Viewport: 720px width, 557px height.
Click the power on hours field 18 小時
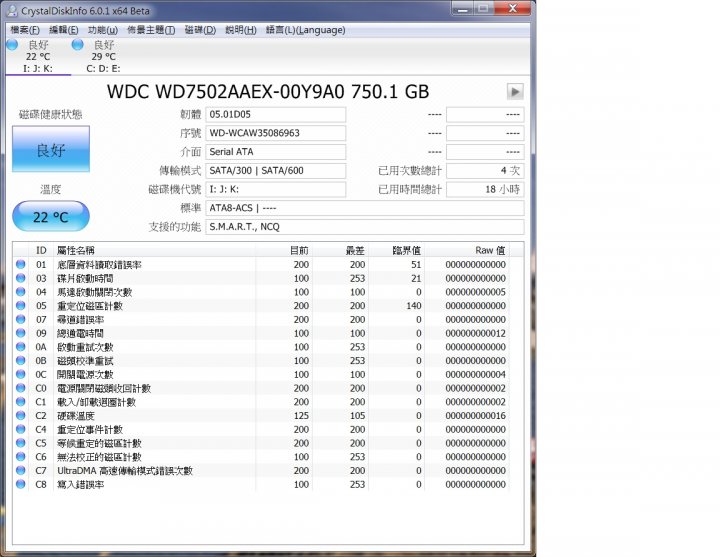[485, 189]
